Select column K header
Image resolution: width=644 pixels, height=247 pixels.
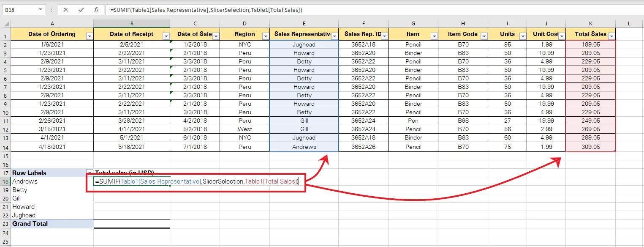(590, 24)
